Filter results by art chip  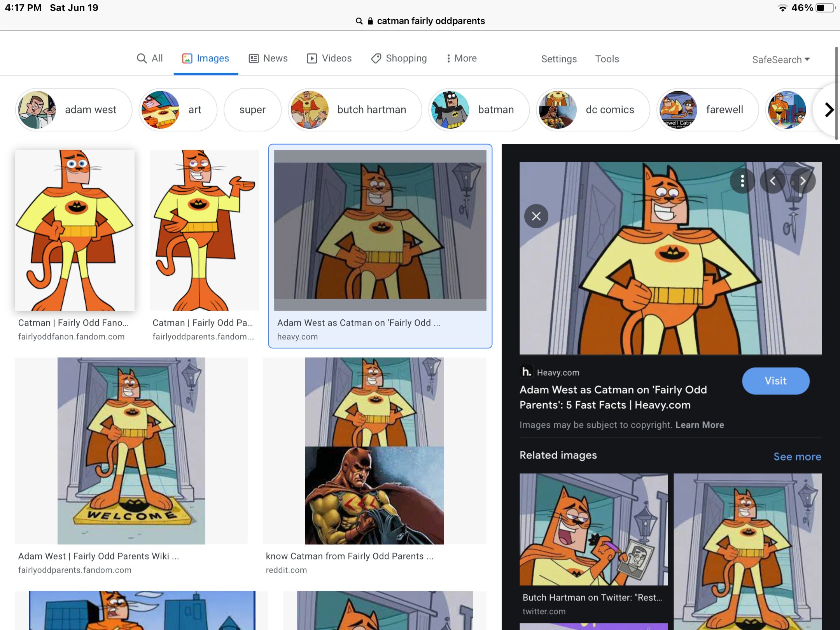(x=178, y=110)
